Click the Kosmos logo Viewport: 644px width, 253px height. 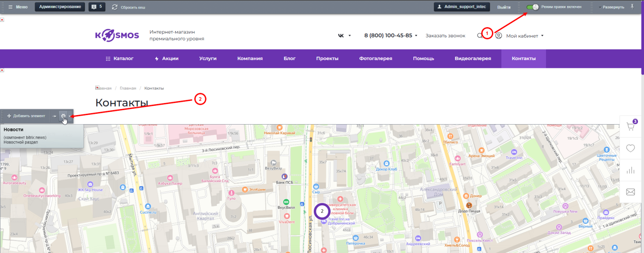pos(117,36)
